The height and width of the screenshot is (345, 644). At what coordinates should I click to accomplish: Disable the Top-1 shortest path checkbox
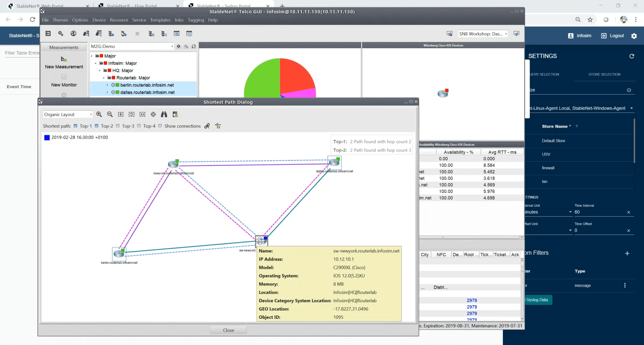click(x=75, y=126)
